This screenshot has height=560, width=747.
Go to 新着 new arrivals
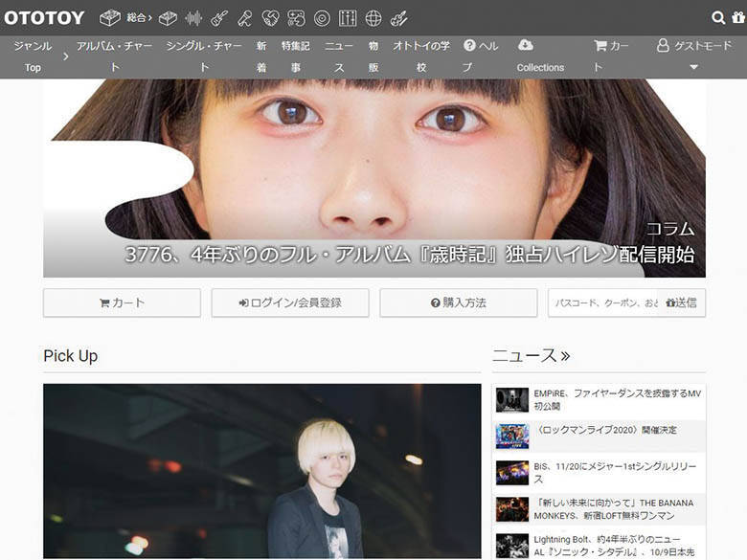pos(261,56)
